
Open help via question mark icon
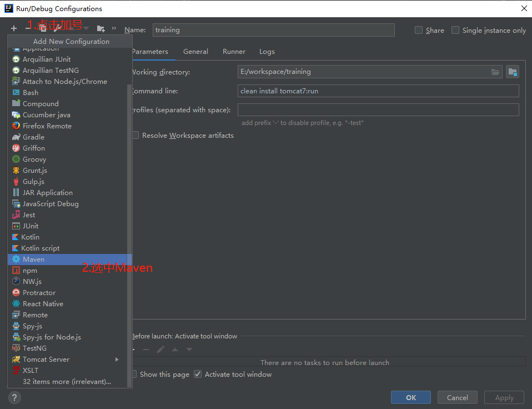[14, 397]
